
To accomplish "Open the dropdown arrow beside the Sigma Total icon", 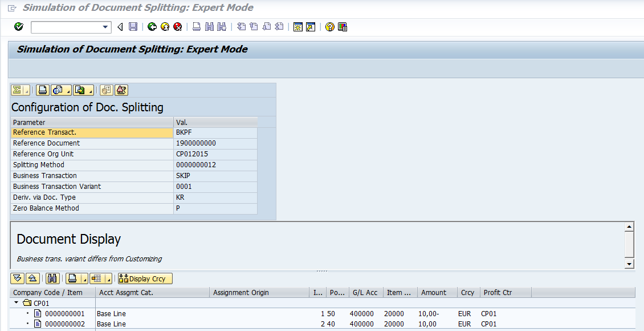I will [x=27, y=90].
